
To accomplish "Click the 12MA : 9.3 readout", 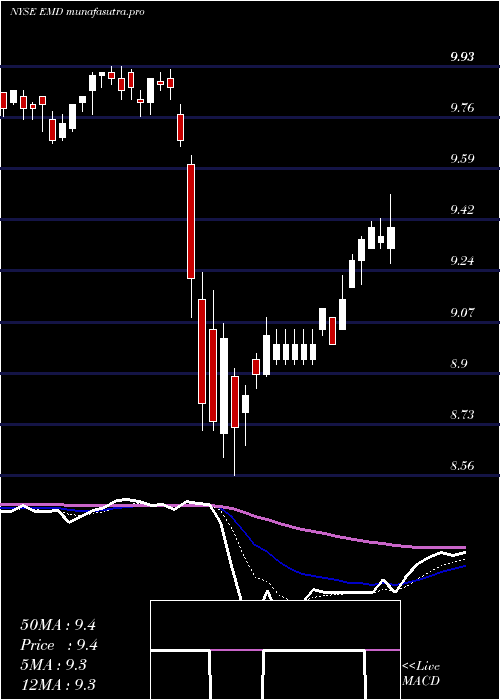I will (x=58, y=685).
